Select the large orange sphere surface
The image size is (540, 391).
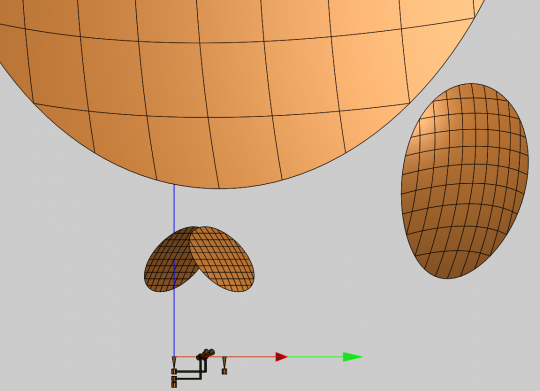241,86
